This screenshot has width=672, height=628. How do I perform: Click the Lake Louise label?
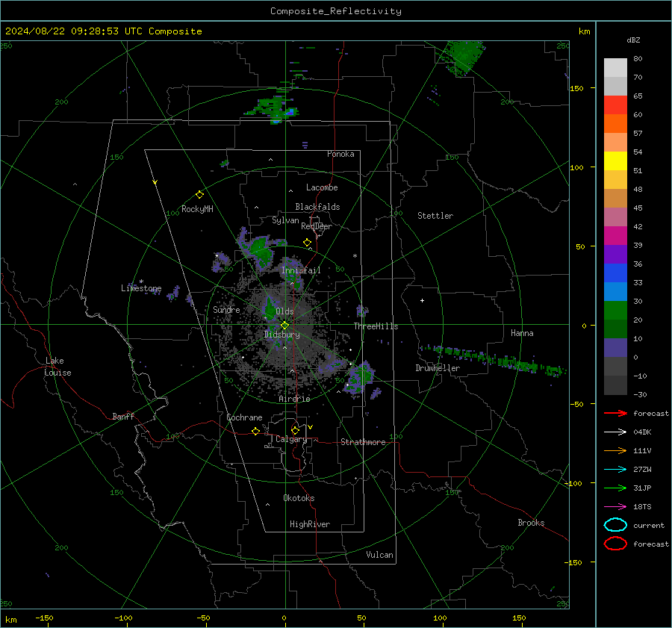(57, 367)
